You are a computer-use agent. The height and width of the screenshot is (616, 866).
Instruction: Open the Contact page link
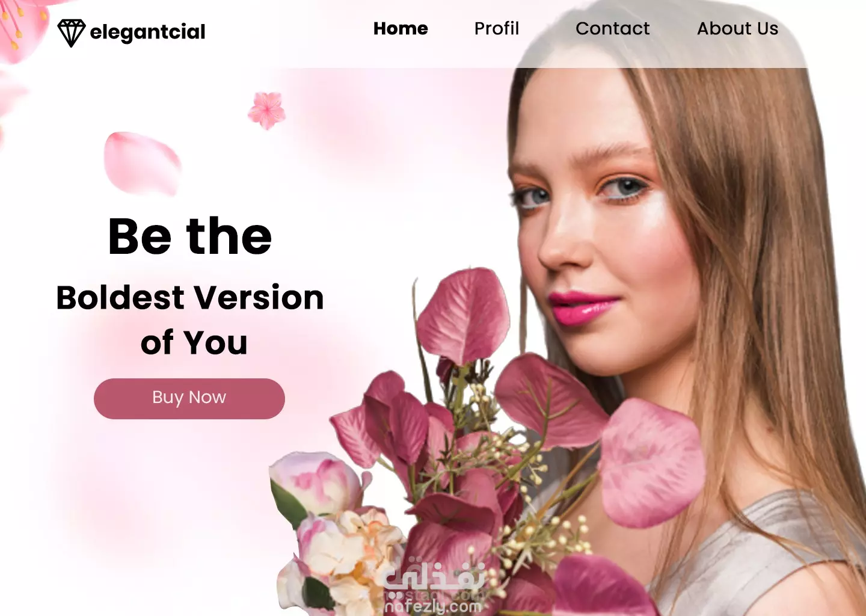coord(612,28)
